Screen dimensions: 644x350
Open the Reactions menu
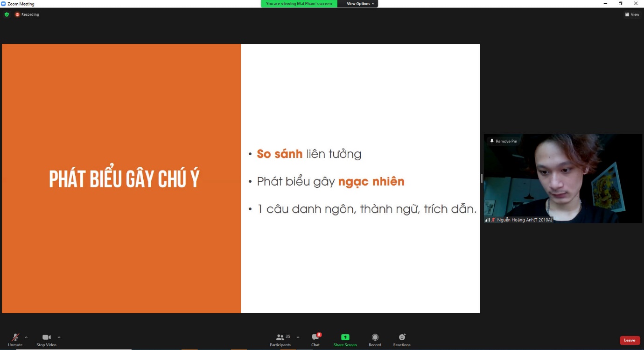tap(402, 339)
